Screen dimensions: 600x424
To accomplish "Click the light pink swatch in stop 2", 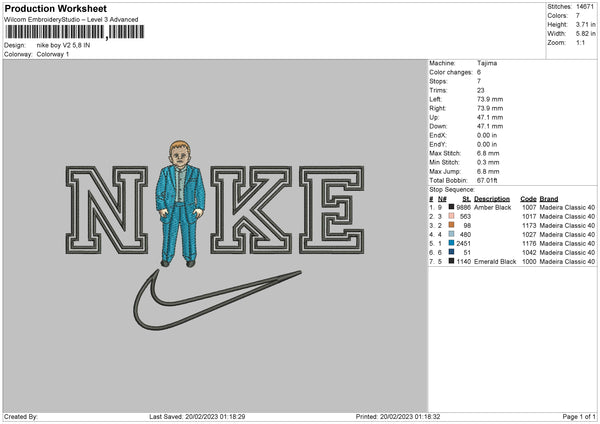I will pyautogui.click(x=453, y=215).
